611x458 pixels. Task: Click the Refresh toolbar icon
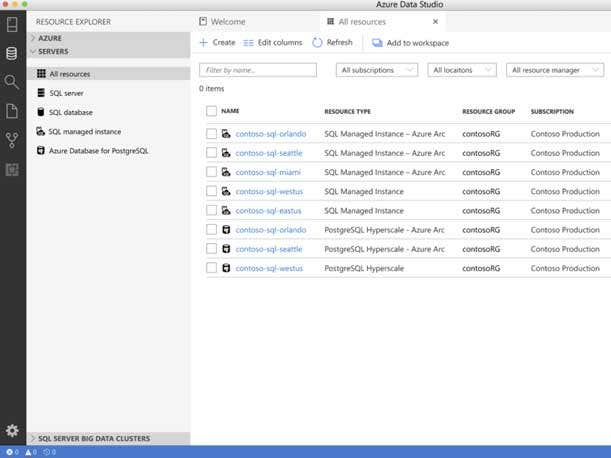tap(317, 43)
